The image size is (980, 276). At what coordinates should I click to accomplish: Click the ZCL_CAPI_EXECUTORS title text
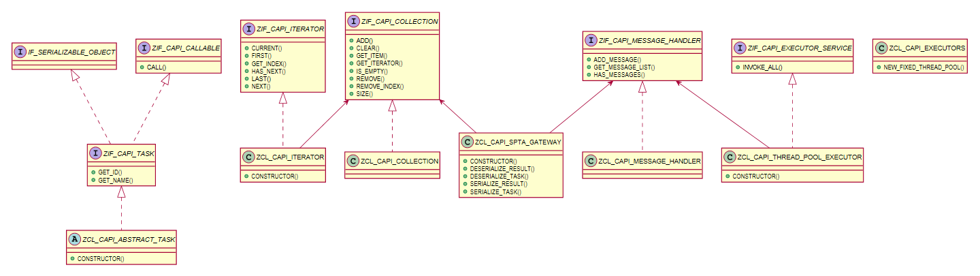coord(927,48)
